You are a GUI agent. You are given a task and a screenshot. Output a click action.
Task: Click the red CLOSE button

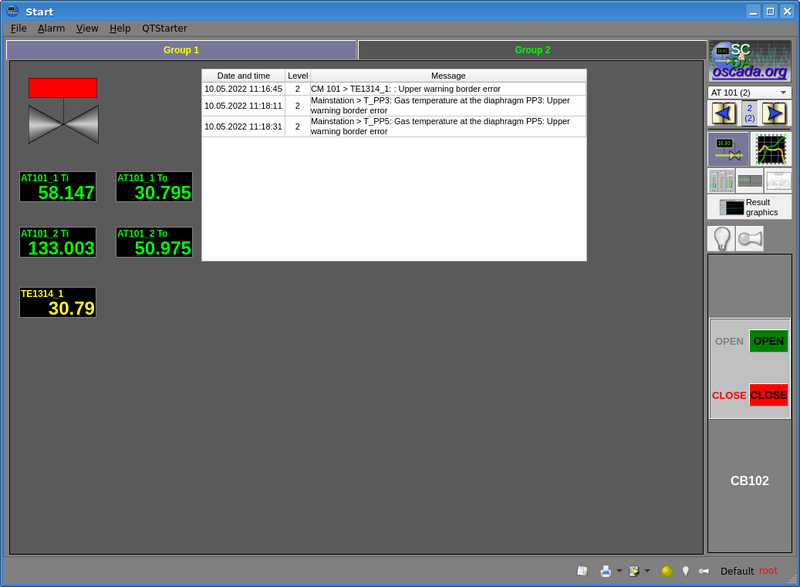[768, 395]
